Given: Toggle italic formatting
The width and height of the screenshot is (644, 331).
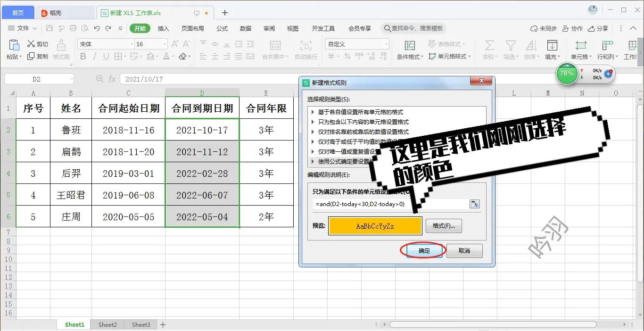Looking at the screenshot, I should click(95, 56).
